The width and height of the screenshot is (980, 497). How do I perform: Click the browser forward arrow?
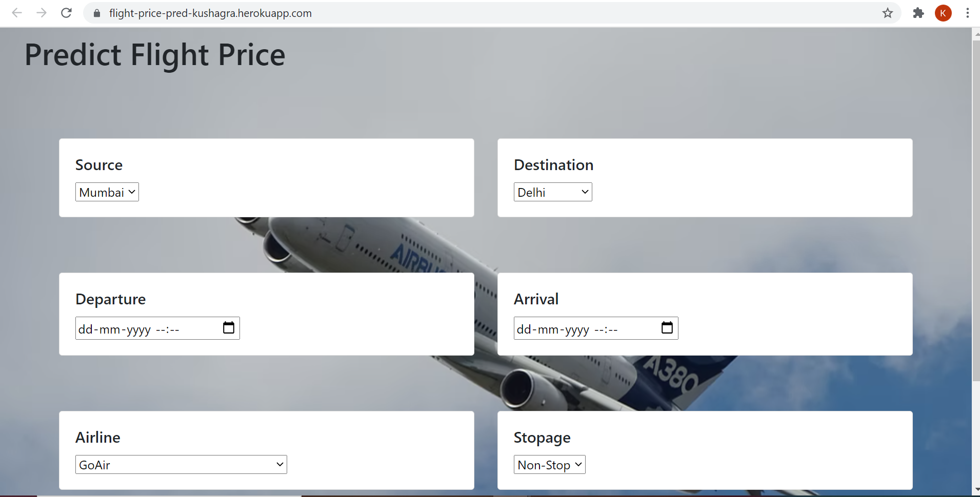(x=42, y=13)
